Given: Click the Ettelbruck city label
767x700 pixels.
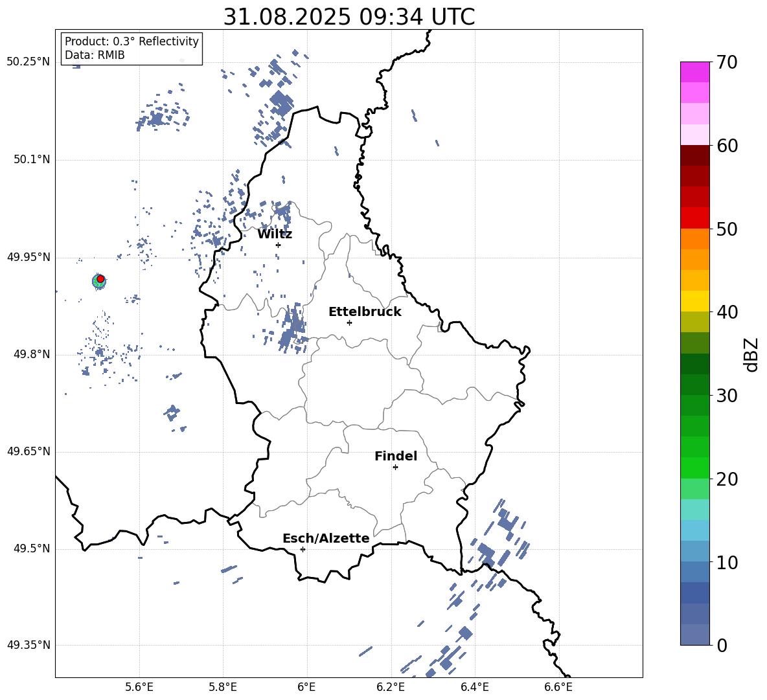Looking at the screenshot, I should pos(365,312).
